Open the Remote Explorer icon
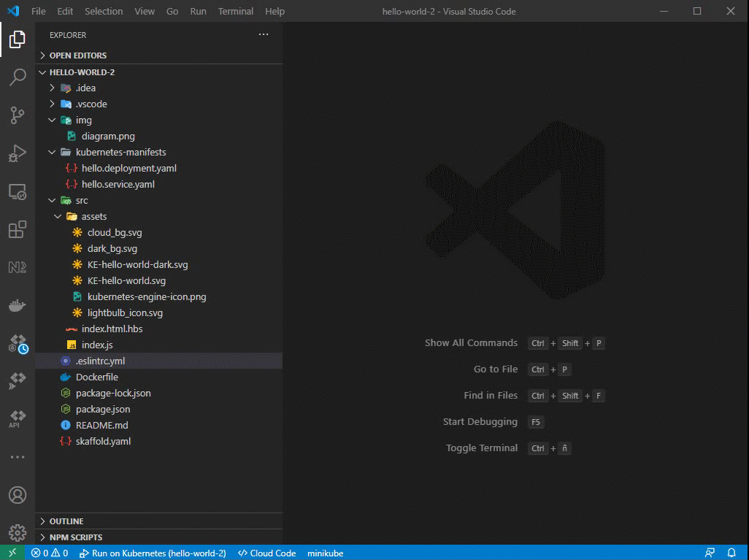 point(18,191)
